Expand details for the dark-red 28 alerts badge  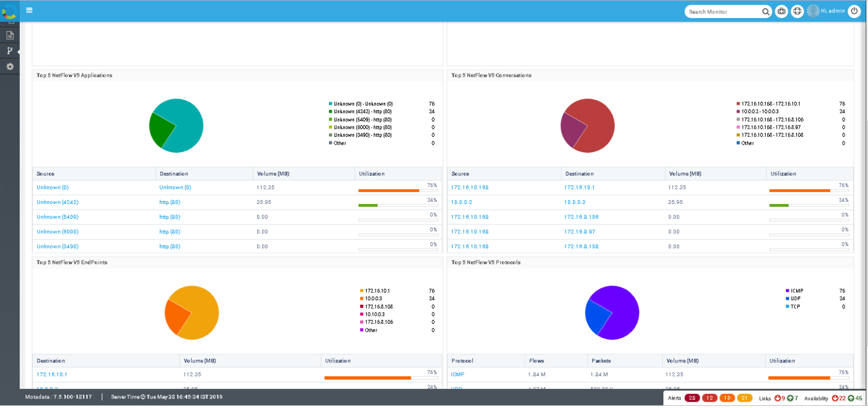click(692, 398)
